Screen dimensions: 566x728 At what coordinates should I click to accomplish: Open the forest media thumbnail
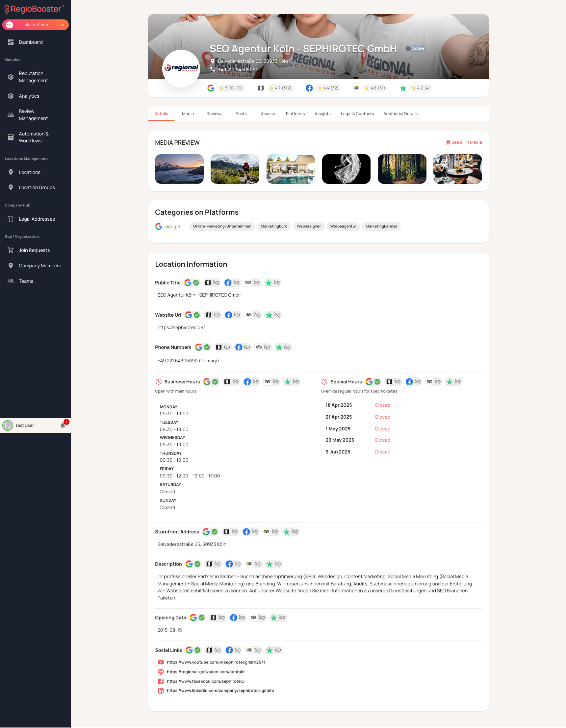point(402,169)
